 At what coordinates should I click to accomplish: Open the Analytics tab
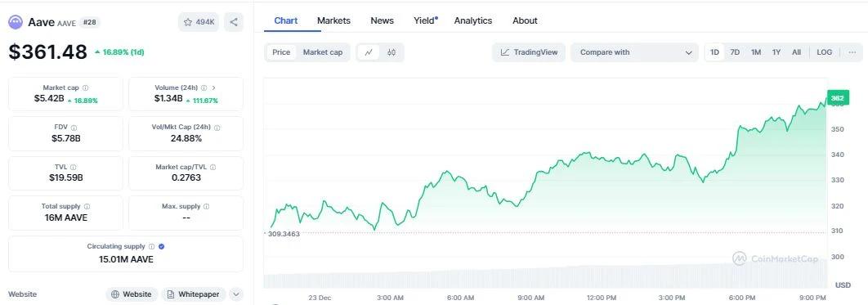coord(472,20)
